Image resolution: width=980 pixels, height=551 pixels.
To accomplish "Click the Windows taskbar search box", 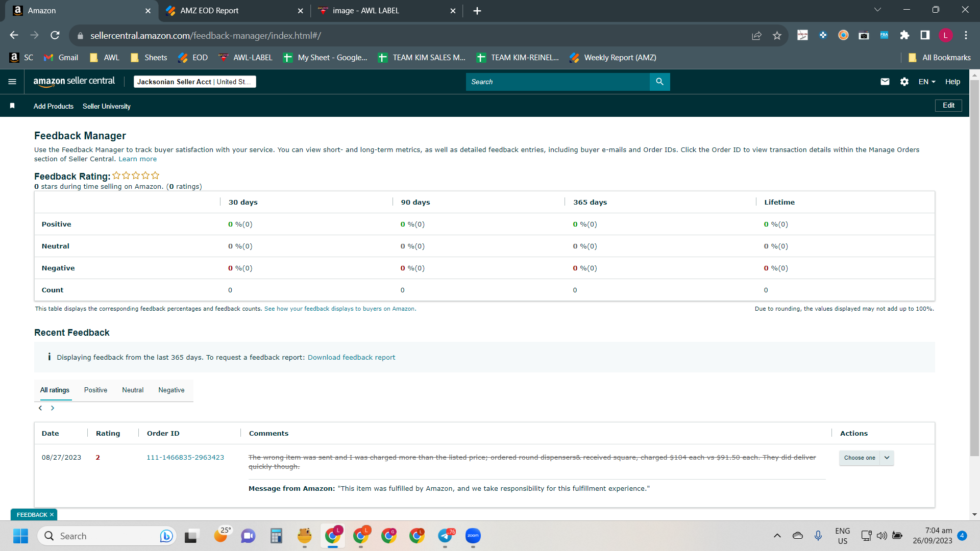I will coord(107,536).
